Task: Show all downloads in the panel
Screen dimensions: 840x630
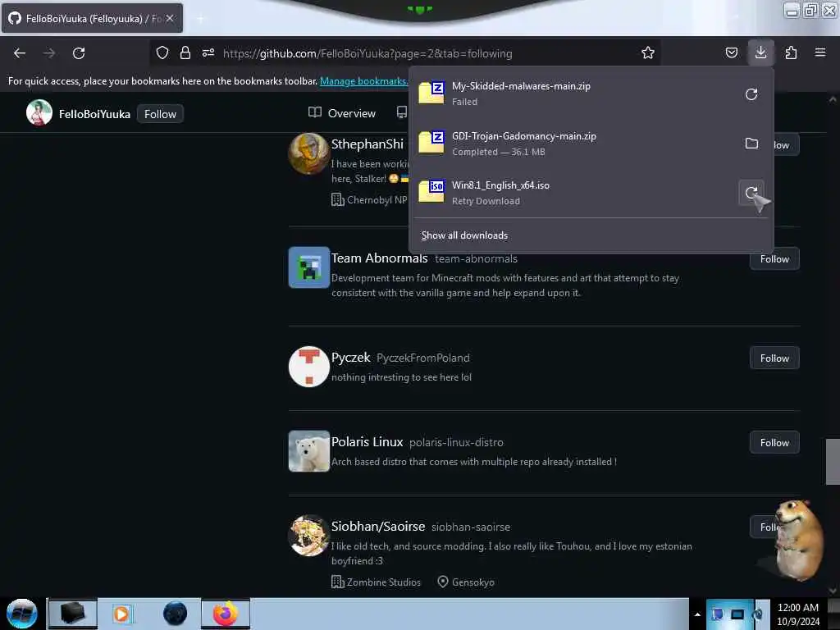Action: [x=464, y=235]
